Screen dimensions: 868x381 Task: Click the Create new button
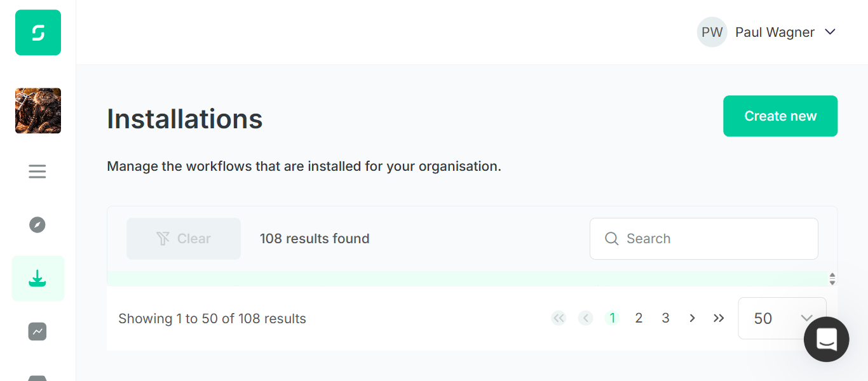click(x=780, y=116)
